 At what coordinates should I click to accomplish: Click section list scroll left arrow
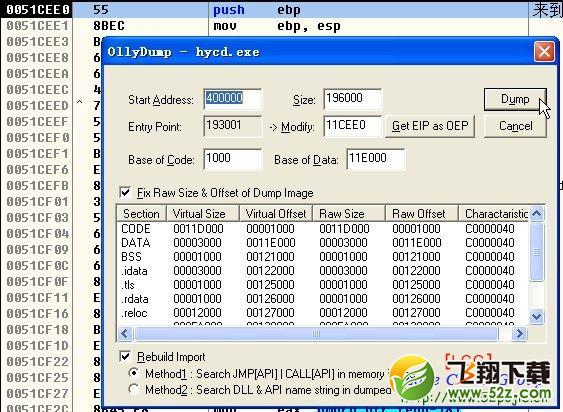click(125, 334)
